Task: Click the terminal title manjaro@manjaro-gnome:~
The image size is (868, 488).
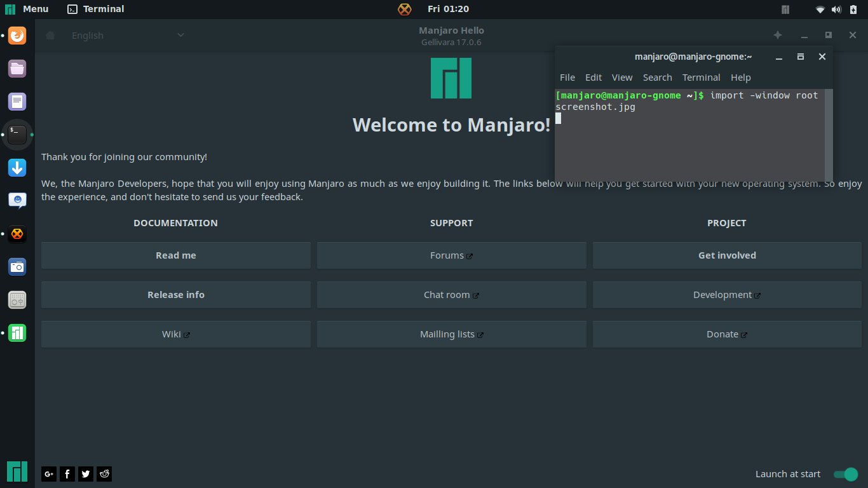Action: (693, 57)
